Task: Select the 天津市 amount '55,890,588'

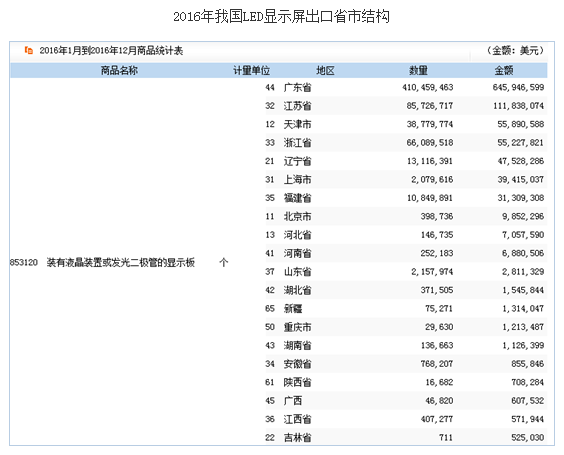Action: (521, 124)
